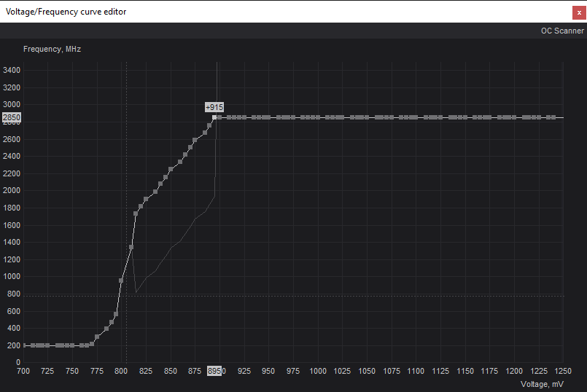Select the curve point at 775 mV near 300 MHz

tap(97, 337)
